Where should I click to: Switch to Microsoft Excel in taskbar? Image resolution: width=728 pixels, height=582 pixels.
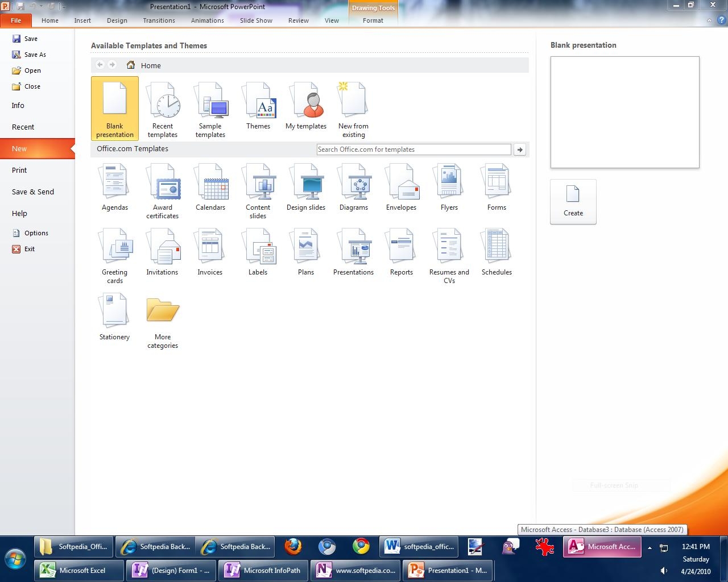click(x=79, y=570)
